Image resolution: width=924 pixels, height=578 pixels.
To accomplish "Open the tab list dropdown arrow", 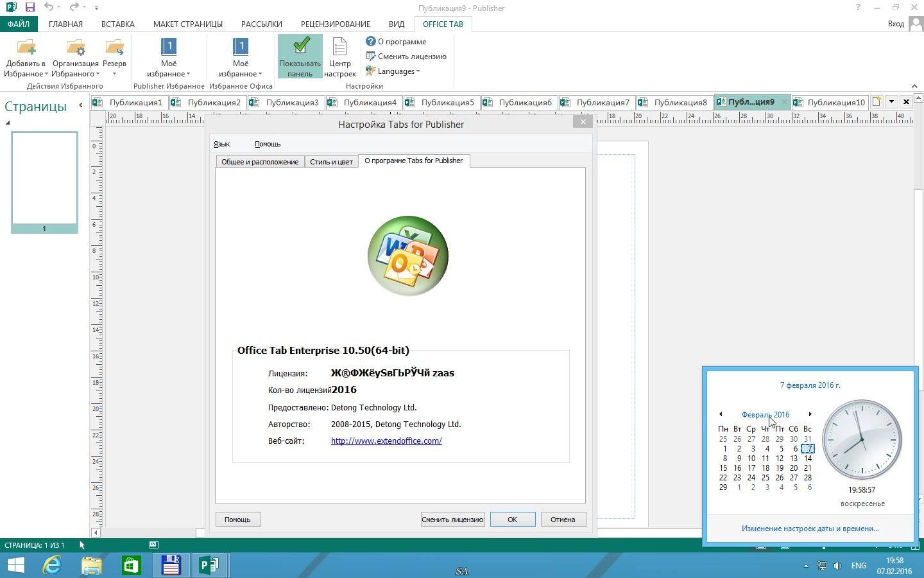I will [891, 102].
